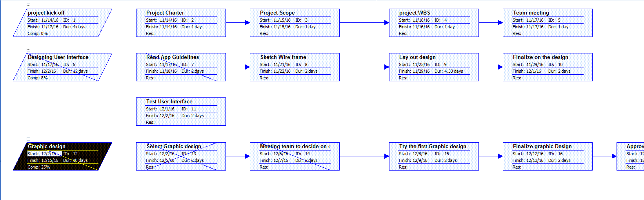This screenshot has height=200, width=644.
Task: Click 'Start: 11/14/16' in Project Charter node
Action: pos(161,20)
